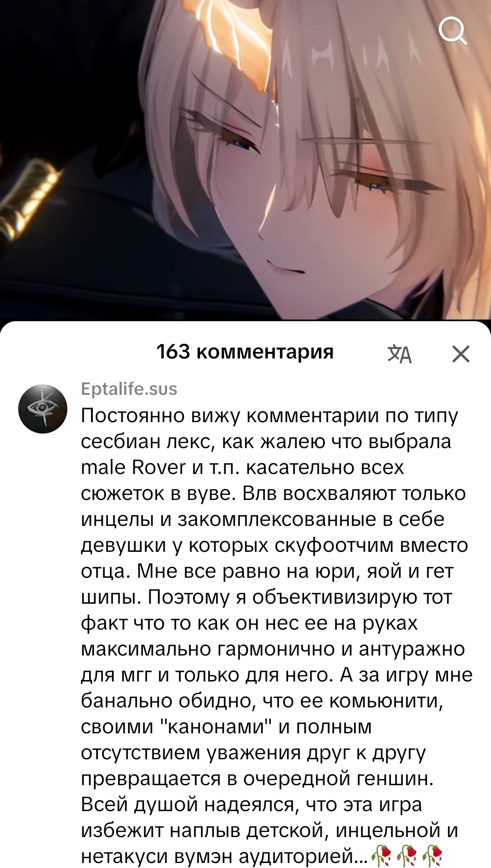Tap the character's smiling mouth in video
The height and width of the screenshot is (868, 491).
tap(284, 267)
